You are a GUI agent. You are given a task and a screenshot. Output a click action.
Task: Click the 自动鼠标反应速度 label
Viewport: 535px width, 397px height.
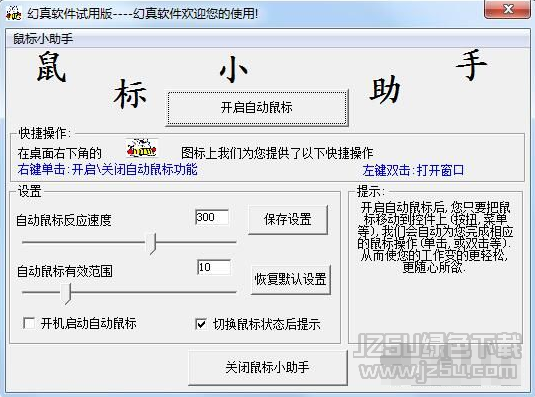pos(64,220)
